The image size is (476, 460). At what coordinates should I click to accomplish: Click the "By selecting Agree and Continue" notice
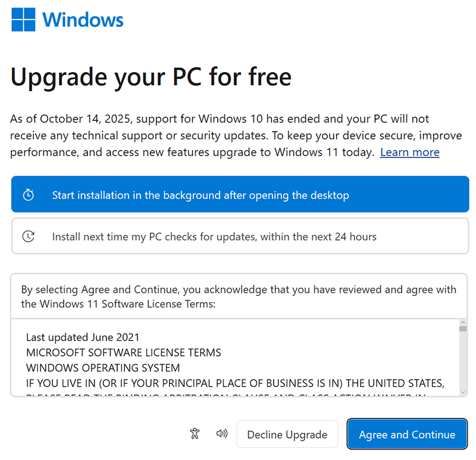click(x=239, y=296)
